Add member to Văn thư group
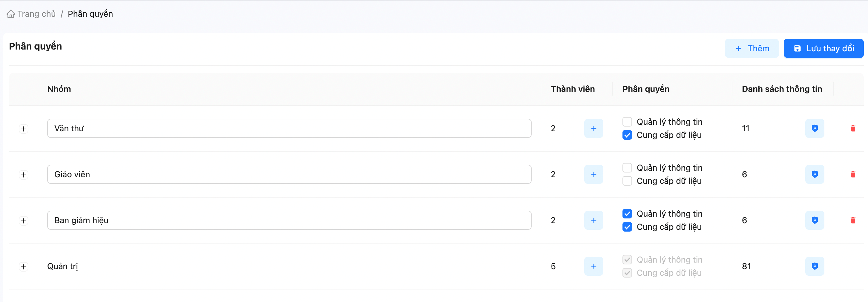The image size is (868, 302). coord(594,128)
